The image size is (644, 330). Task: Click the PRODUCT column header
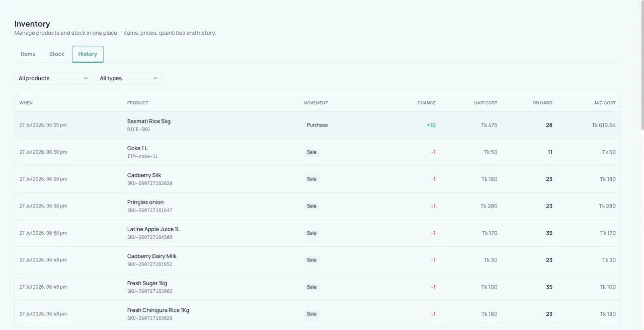click(138, 103)
